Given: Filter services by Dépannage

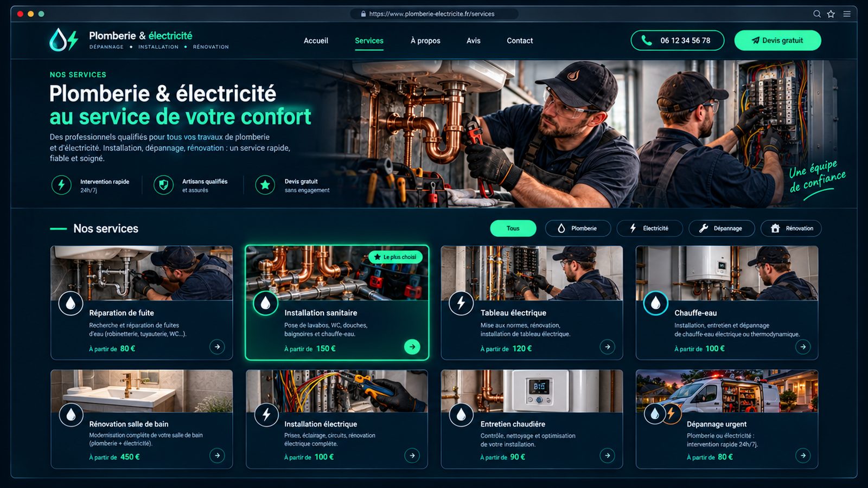Looking at the screenshot, I should pos(722,228).
